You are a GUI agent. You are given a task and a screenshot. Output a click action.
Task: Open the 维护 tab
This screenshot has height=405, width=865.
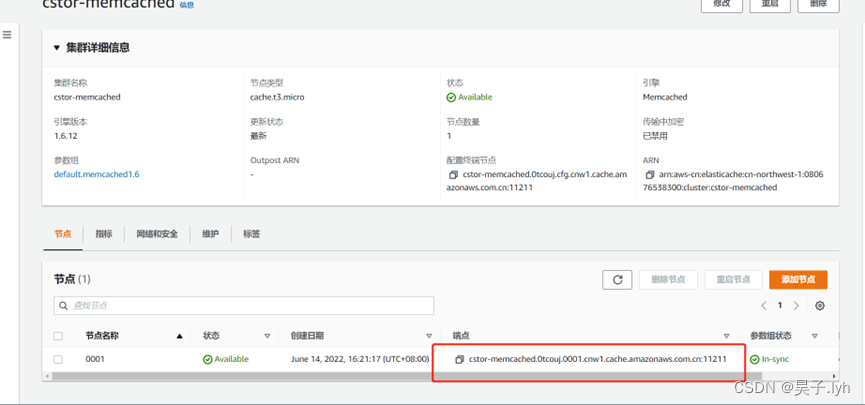point(210,234)
